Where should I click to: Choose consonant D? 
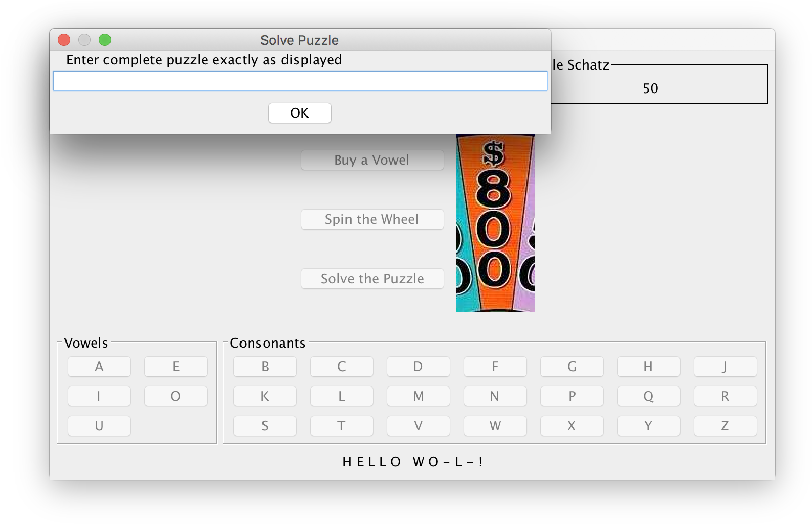click(x=419, y=367)
